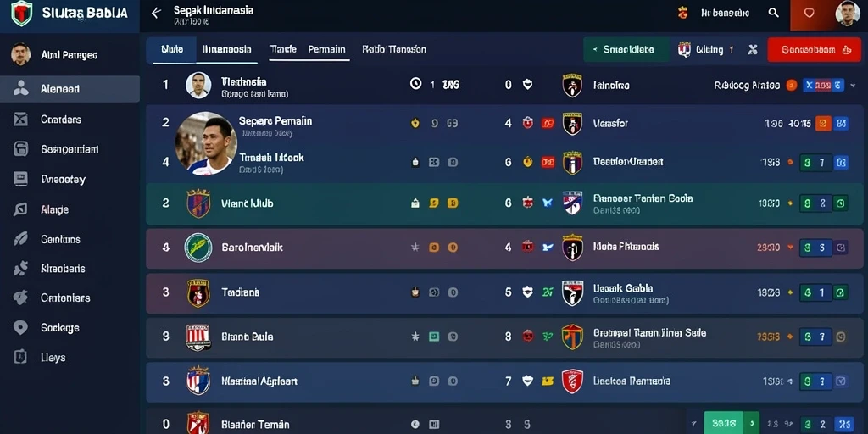Click the back arrow in the header
The image size is (868, 434).
(156, 13)
